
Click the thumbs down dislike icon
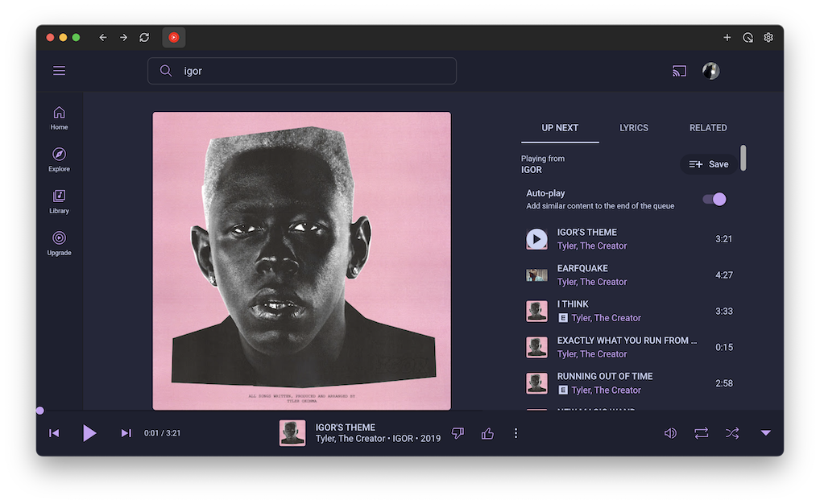458,433
